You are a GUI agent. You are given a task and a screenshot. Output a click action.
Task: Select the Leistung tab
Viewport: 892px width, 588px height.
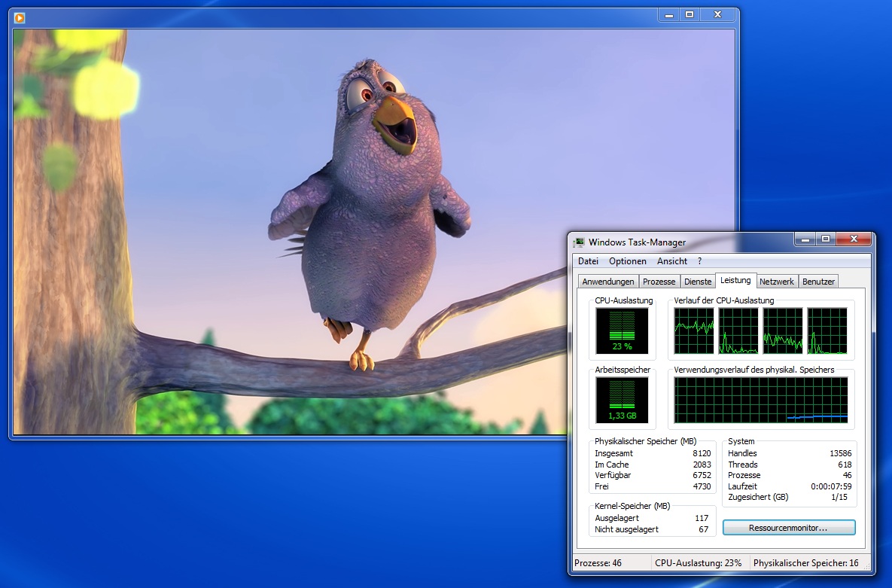coord(735,281)
